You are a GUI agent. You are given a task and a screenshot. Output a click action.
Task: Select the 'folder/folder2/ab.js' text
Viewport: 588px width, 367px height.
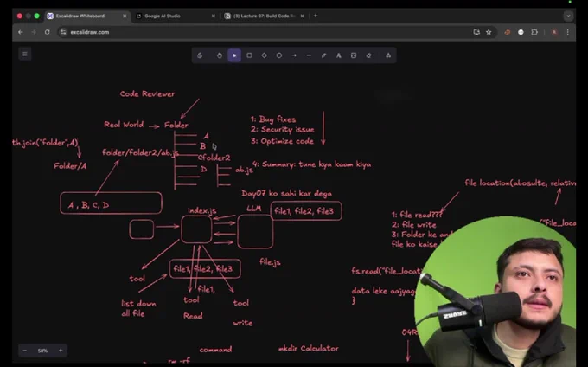point(140,152)
